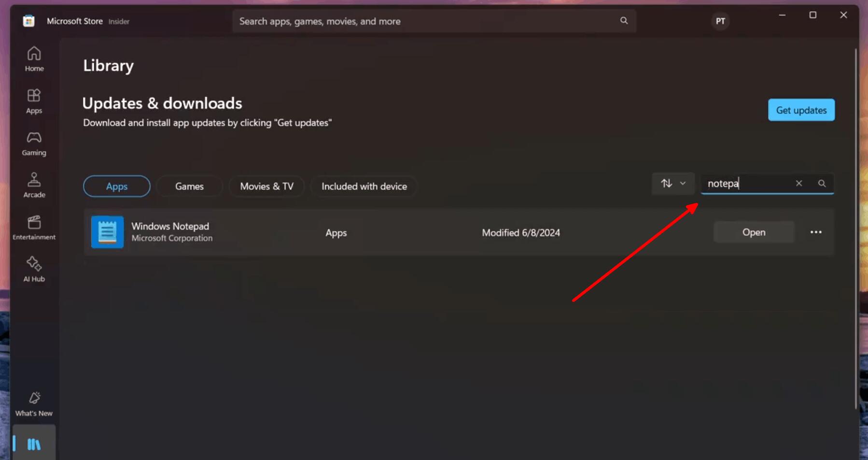Image resolution: width=868 pixels, height=460 pixels.
Task: Click the vertical scrollbar on right
Action: [x=856, y=229]
